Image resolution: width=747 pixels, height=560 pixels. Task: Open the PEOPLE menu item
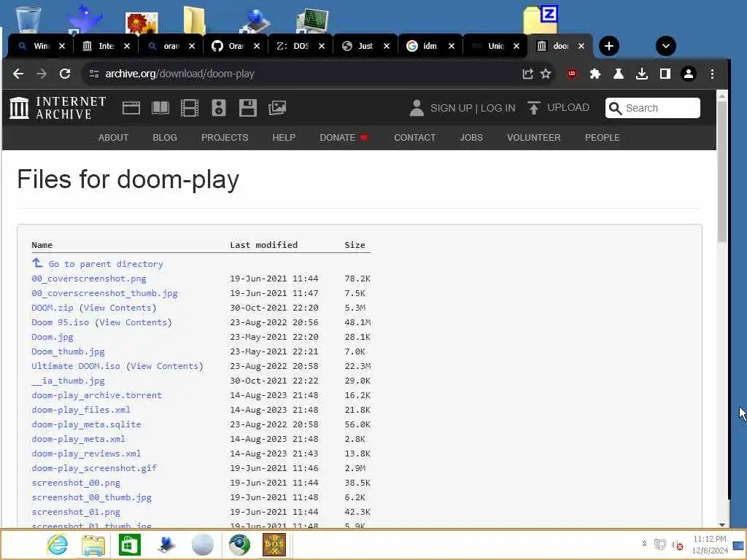click(x=602, y=138)
